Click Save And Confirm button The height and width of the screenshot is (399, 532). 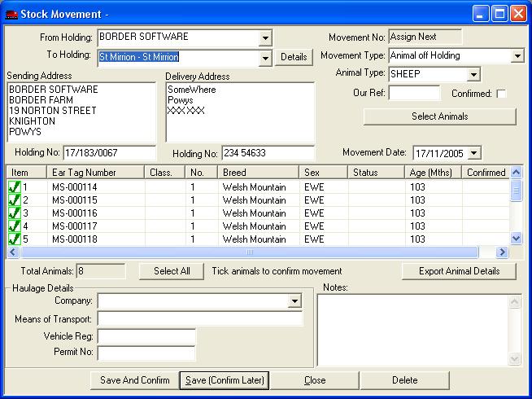click(x=134, y=380)
